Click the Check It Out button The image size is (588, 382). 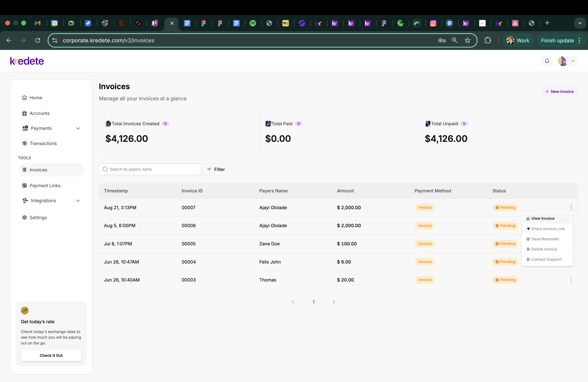(x=51, y=355)
